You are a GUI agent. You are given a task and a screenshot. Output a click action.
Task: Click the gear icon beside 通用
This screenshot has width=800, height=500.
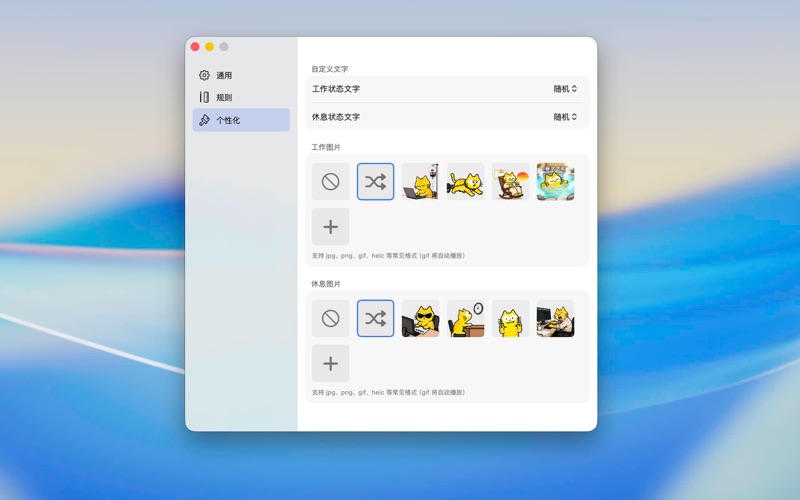pos(204,76)
